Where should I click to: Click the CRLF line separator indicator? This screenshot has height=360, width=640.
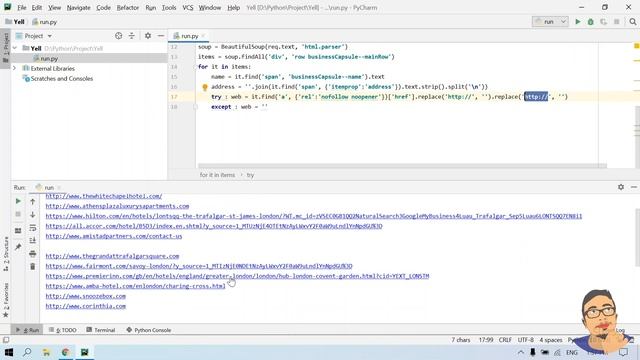[505, 340]
